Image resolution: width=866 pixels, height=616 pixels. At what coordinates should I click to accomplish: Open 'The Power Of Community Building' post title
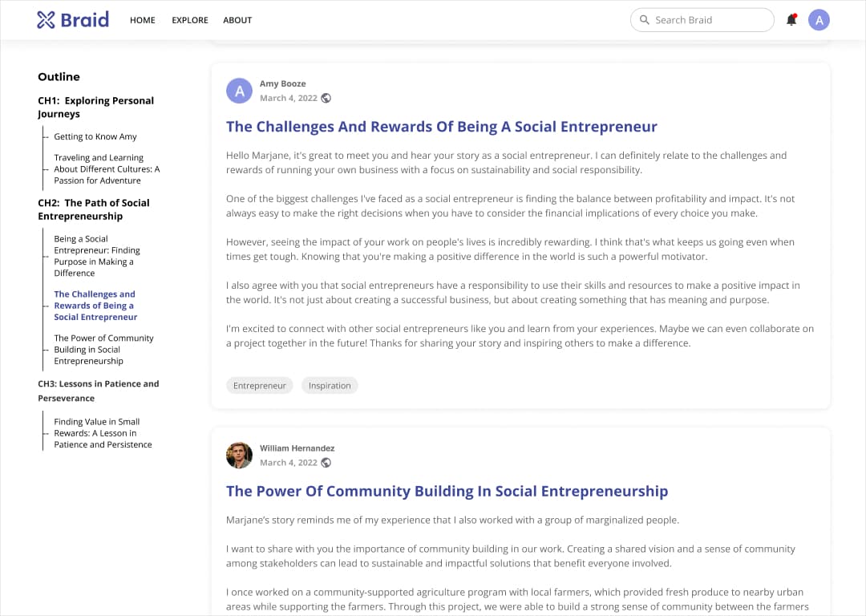[x=447, y=491]
